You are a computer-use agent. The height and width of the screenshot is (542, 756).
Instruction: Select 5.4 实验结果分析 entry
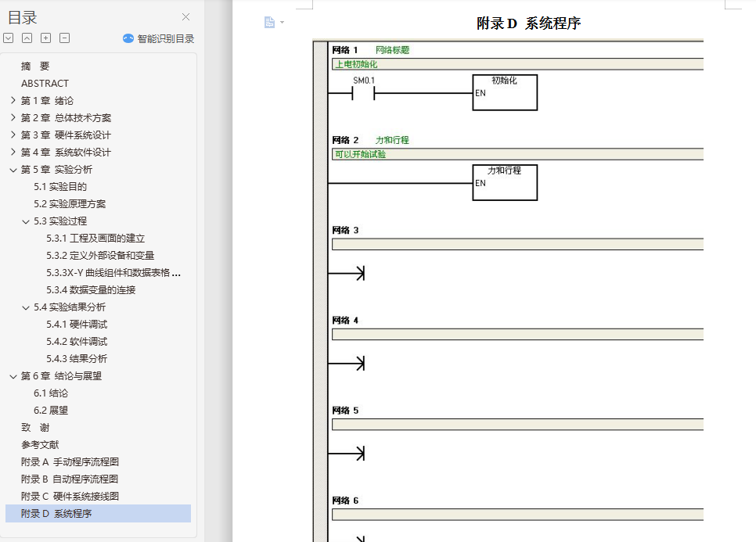70,307
